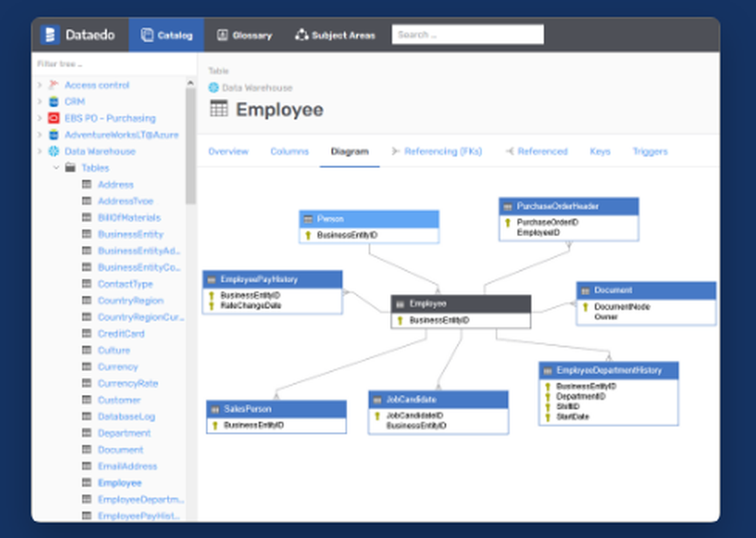Switch to the Keys tab
The width and height of the screenshot is (756, 538).
[x=600, y=151]
